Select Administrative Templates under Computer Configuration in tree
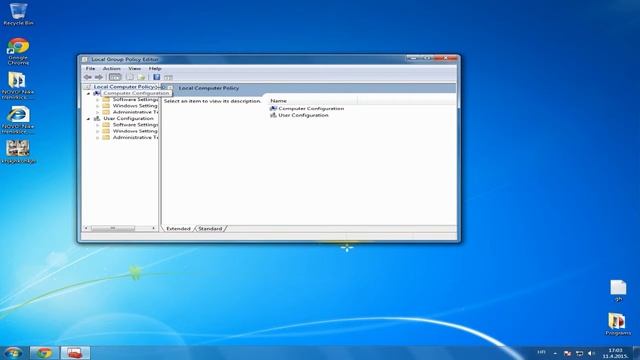Image resolution: width=640 pixels, height=360 pixels. pos(135,112)
